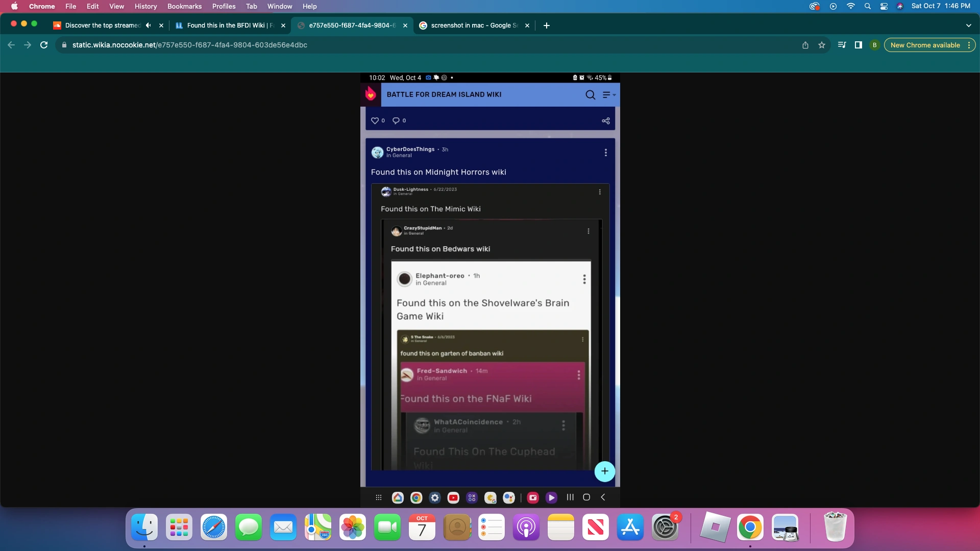Bookmark this page with star icon
The image size is (980, 551).
click(x=822, y=45)
